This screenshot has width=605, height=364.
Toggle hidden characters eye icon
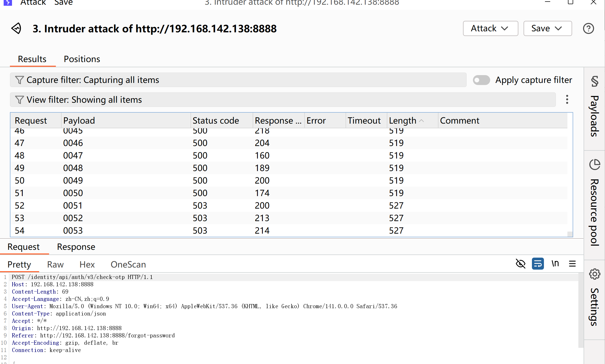(x=520, y=264)
